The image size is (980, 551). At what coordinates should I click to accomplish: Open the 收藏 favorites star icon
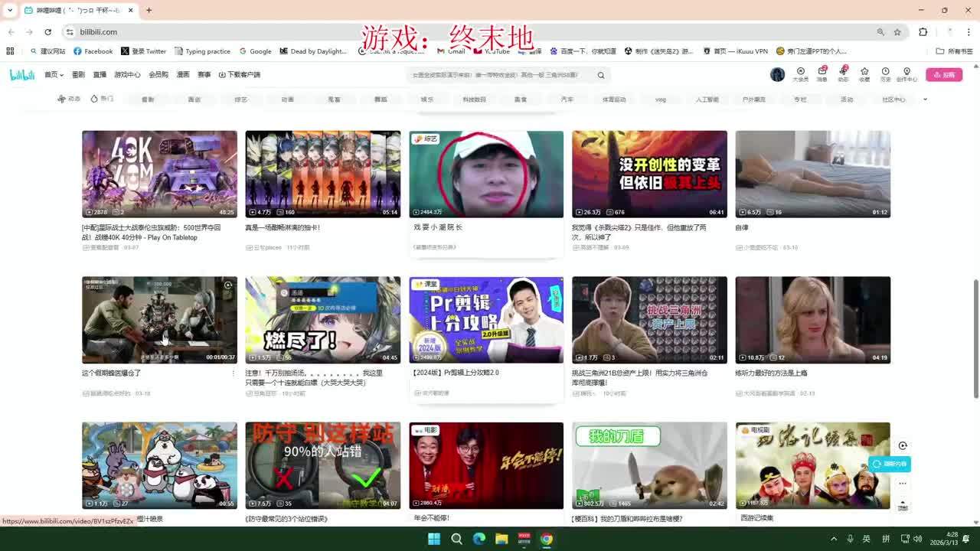click(864, 73)
